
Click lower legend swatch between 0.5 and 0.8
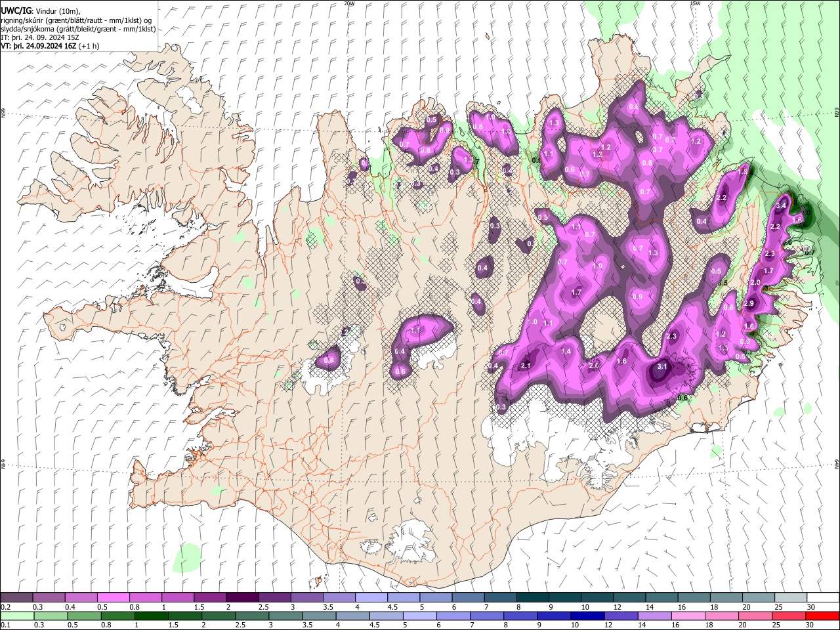coord(85,616)
